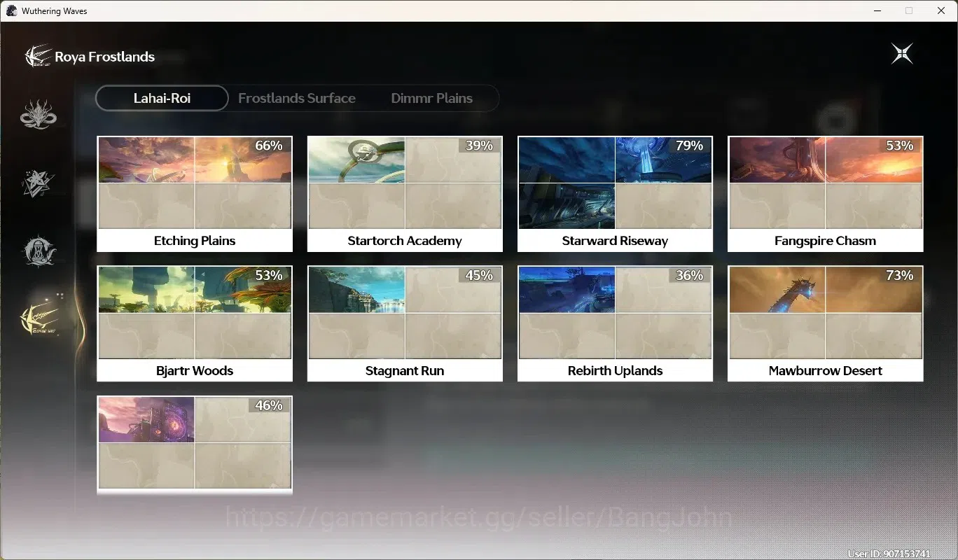Screen dimensions: 958x560
Task: Switch to the Dimmr Plains tab
Action: (x=431, y=98)
